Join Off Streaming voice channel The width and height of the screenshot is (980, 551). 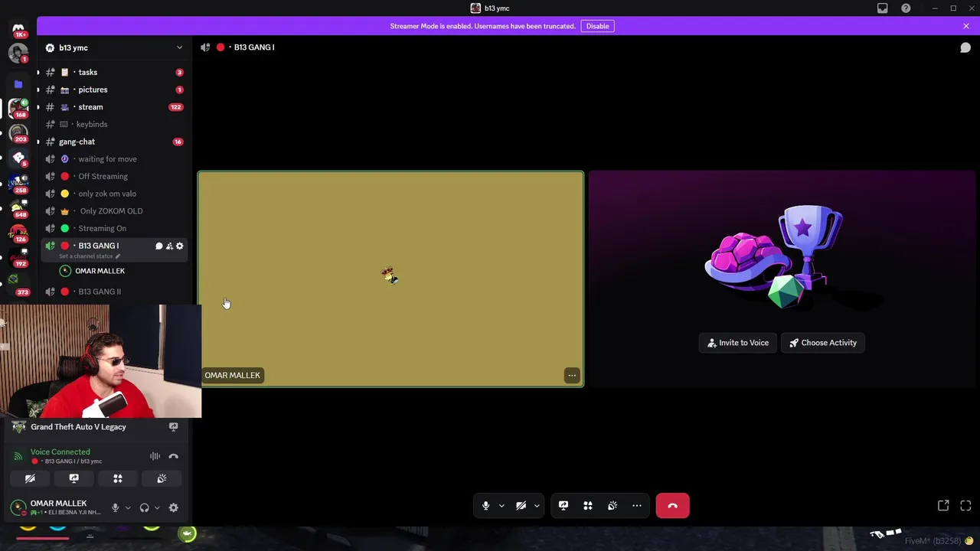pos(114,176)
